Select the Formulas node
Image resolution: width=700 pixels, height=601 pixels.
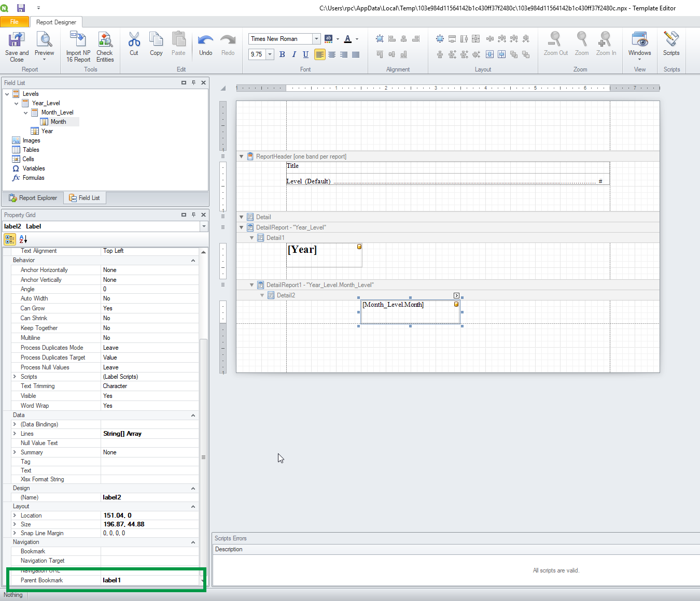point(33,178)
